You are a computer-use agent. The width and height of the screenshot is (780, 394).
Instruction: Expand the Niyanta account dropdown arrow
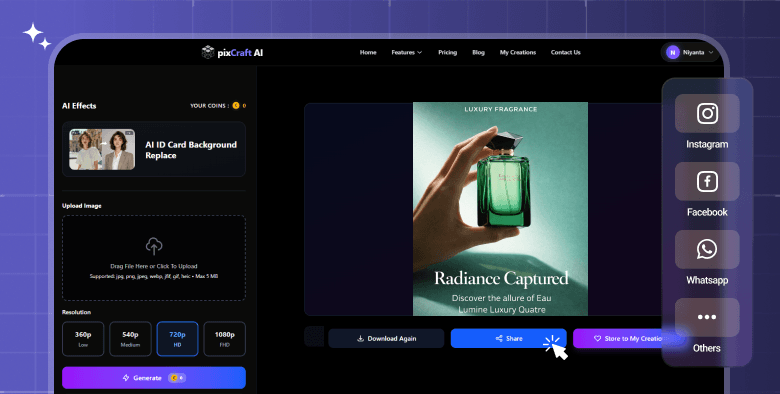coord(711,52)
